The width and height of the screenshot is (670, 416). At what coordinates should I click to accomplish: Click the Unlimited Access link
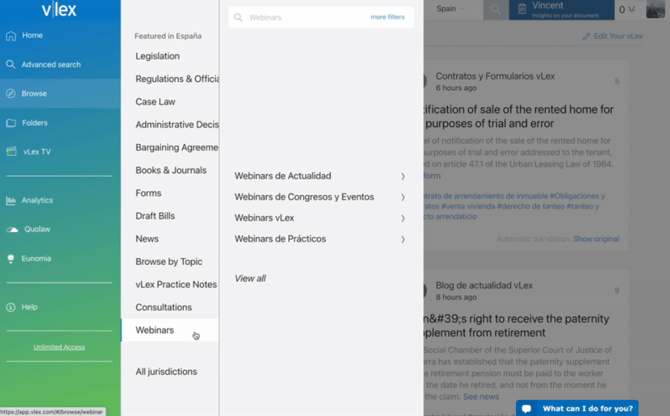(x=59, y=347)
